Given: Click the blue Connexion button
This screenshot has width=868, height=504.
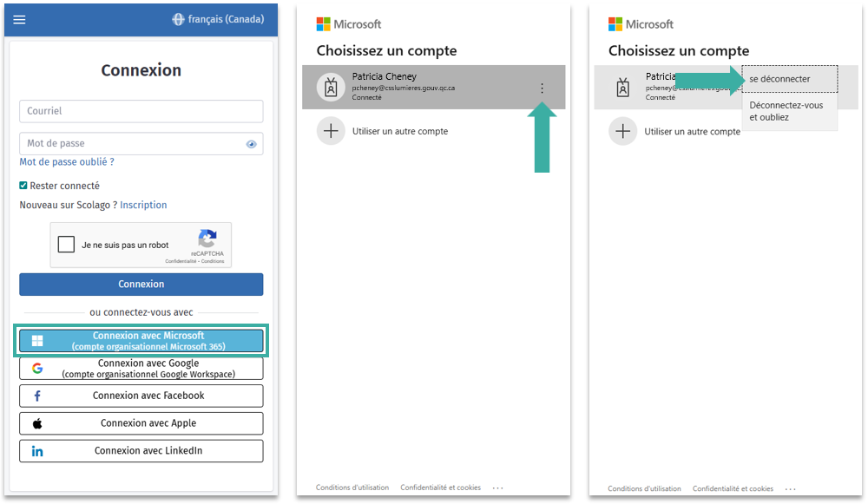Looking at the screenshot, I should [141, 285].
